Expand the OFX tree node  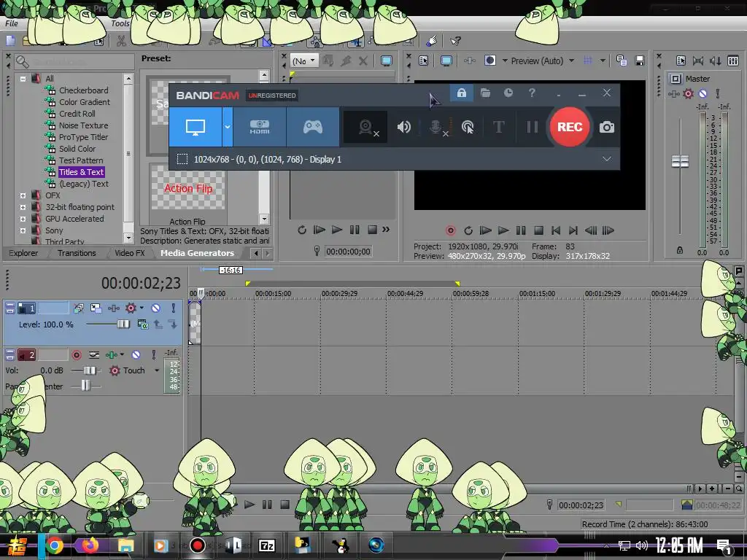tap(23, 195)
